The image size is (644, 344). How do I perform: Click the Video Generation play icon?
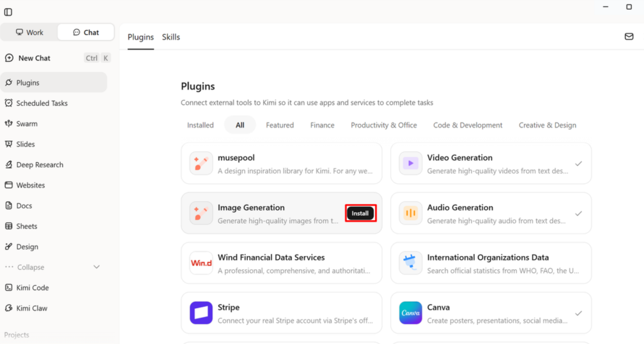pyautogui.click(x=410, y=163)
